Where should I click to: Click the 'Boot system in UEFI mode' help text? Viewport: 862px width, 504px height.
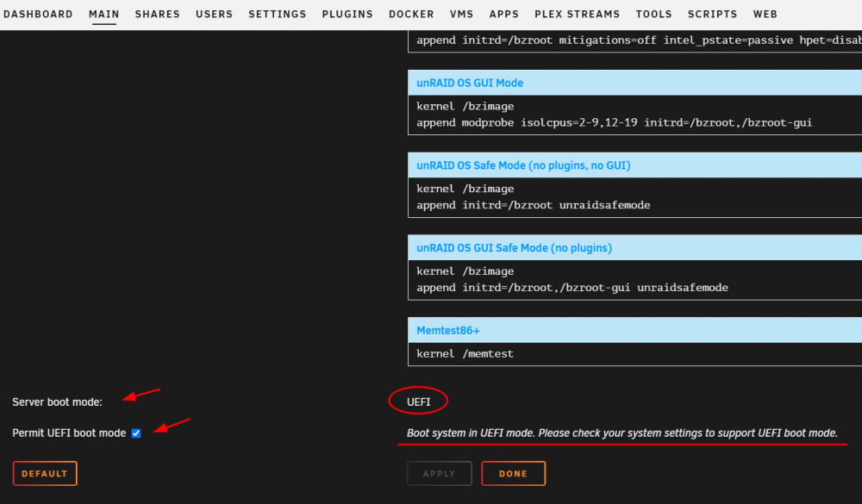point(622,433)
